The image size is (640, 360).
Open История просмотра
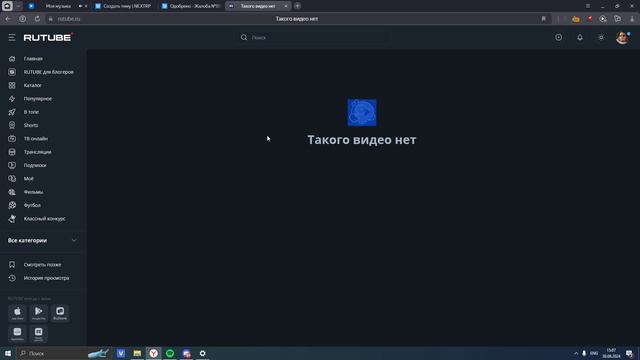(46, 278)
